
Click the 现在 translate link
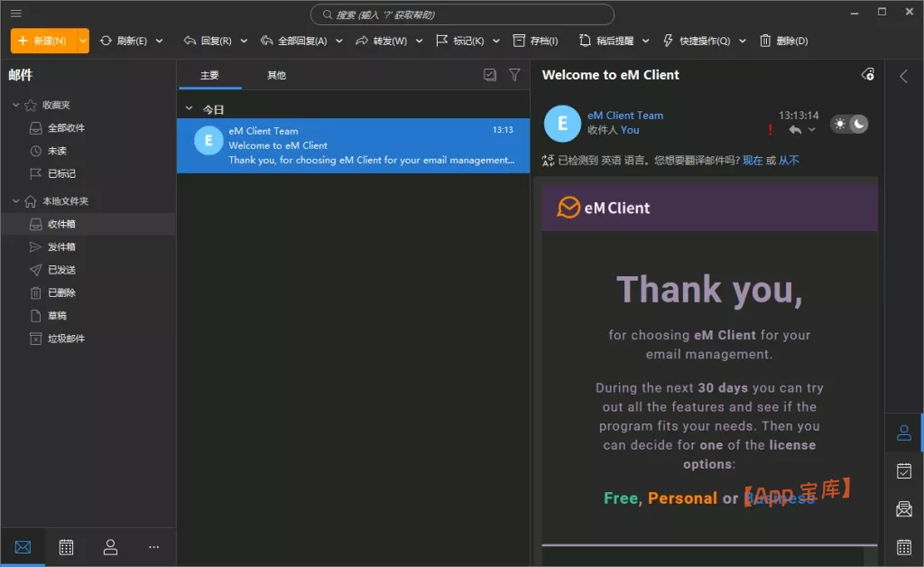click(753, 161)
